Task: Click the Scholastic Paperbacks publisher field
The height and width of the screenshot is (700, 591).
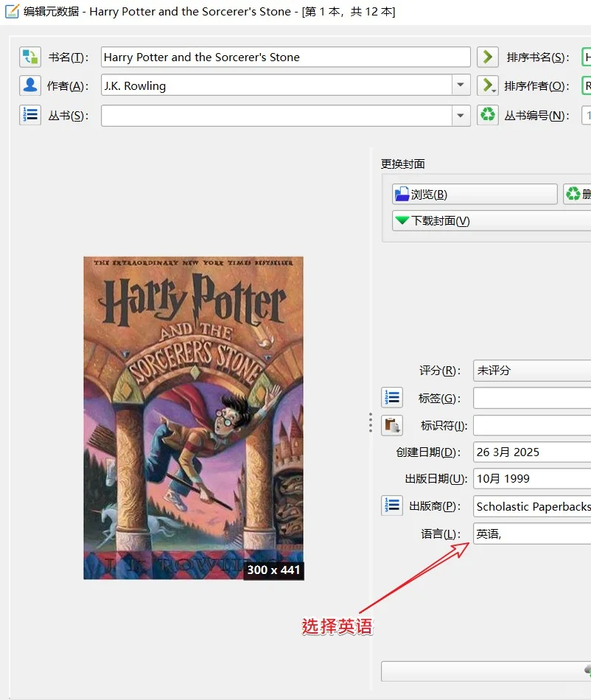Action: coord(532,506)
